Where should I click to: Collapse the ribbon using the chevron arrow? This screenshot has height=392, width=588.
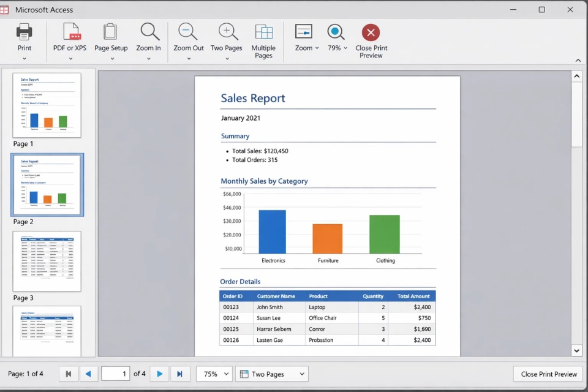578,60
